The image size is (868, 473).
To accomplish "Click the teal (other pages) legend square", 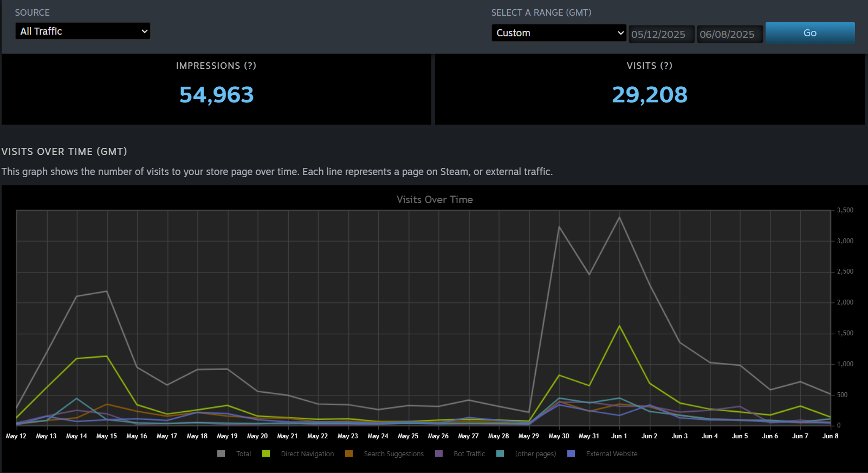I will tap(500, 453).
